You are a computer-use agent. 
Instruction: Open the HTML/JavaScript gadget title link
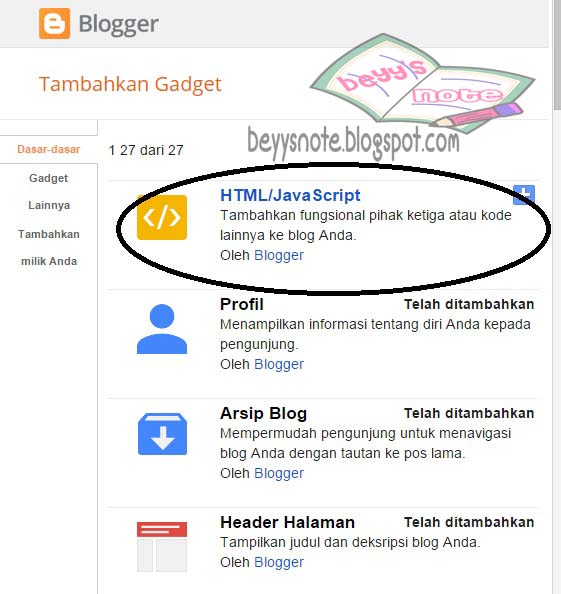coord(290,195)
